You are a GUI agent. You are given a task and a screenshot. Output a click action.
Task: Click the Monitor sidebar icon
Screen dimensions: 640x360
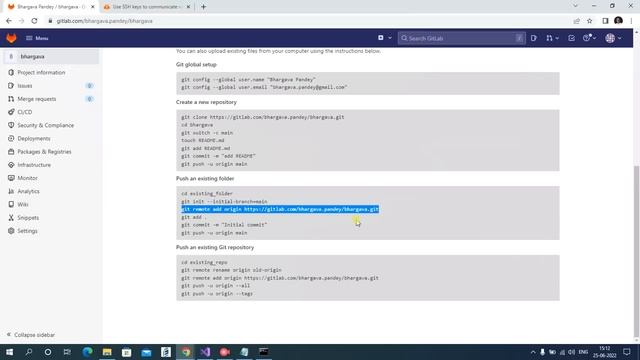tap(11, 178)
